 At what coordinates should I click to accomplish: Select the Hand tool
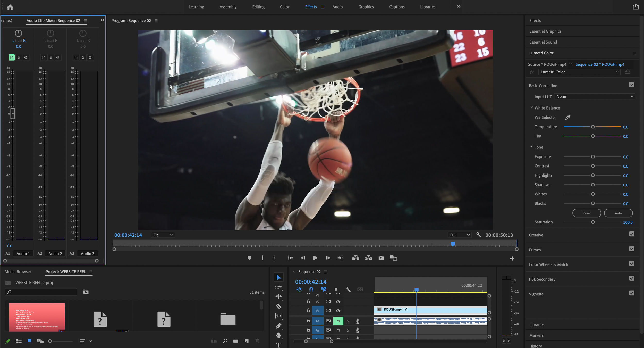pyautogui.click(x=278, y=335)
